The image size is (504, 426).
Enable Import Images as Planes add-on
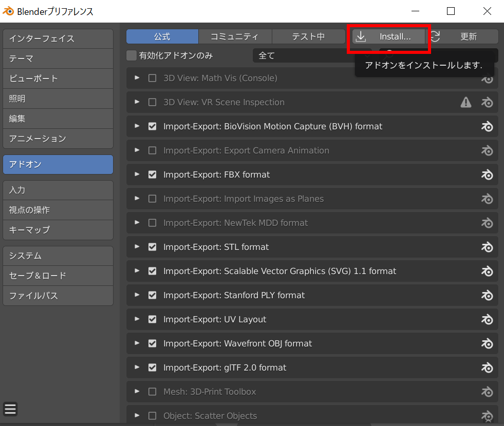[x=153, y=199]
